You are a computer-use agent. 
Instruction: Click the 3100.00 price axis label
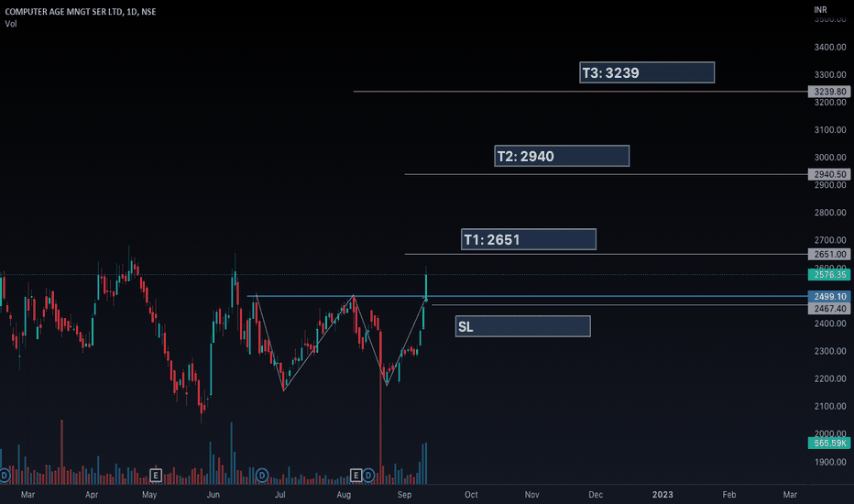pyautogui.click(x=830, y=130)
